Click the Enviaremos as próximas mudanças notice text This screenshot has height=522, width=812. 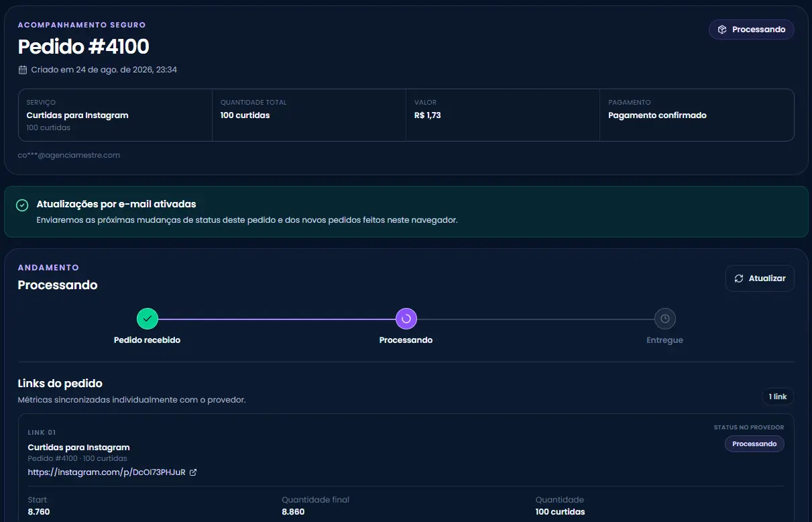(x=247, y=220)
